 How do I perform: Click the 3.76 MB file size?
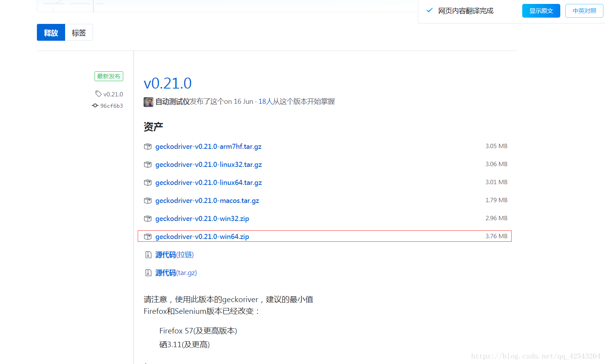496,236
